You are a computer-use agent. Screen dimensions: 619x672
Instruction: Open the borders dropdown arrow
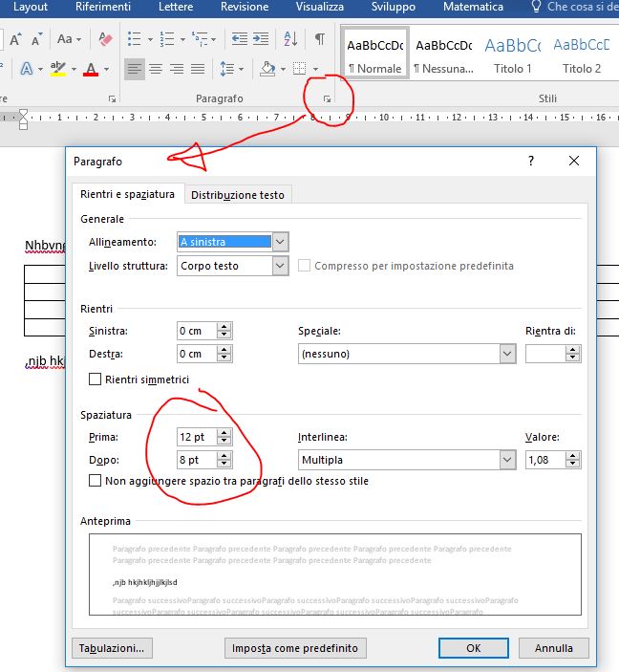click(316, 69)
